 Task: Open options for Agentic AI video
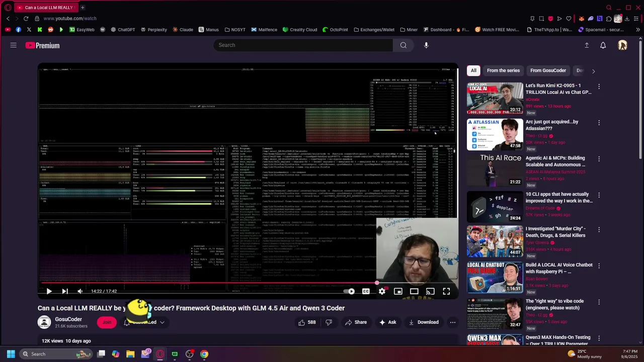pyautogui.click(x=599, y=159)
